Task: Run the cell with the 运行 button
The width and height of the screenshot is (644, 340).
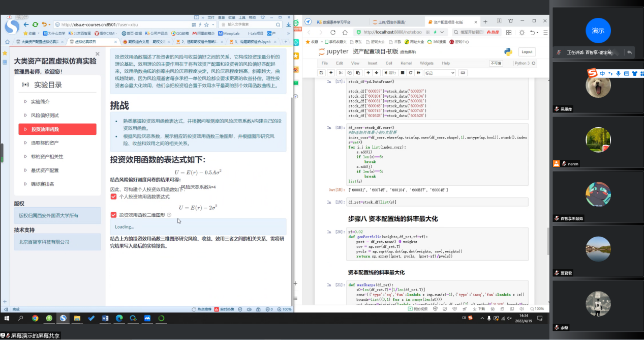Action: pos(390,73)
